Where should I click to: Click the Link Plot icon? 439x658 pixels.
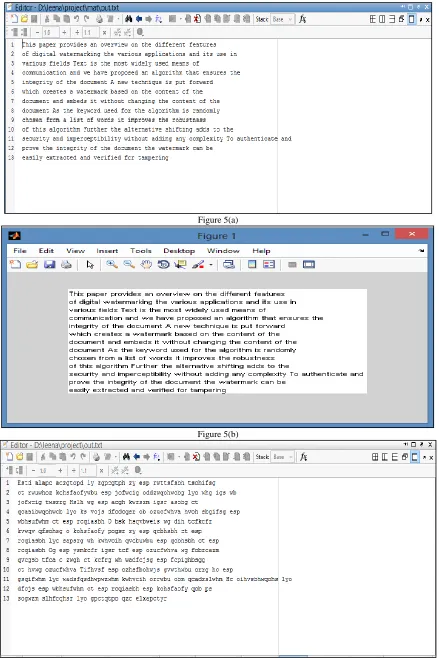point(229,264)
